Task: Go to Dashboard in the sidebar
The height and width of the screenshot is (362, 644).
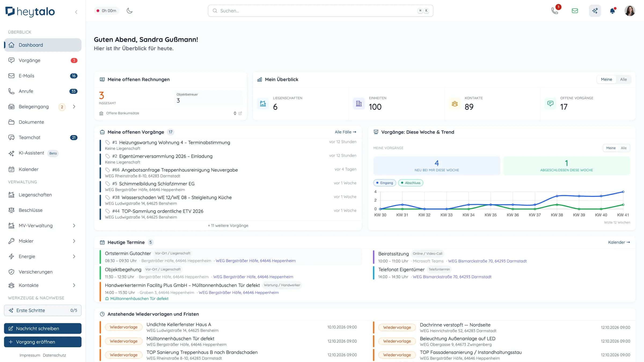Action: click(43, 45)
